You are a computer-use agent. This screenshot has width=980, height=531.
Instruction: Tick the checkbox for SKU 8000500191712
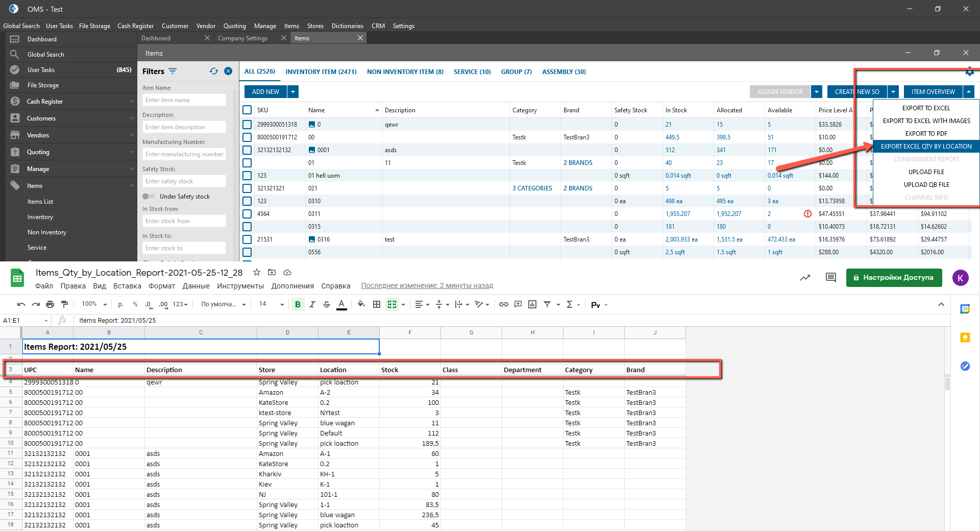pos(247,137)
